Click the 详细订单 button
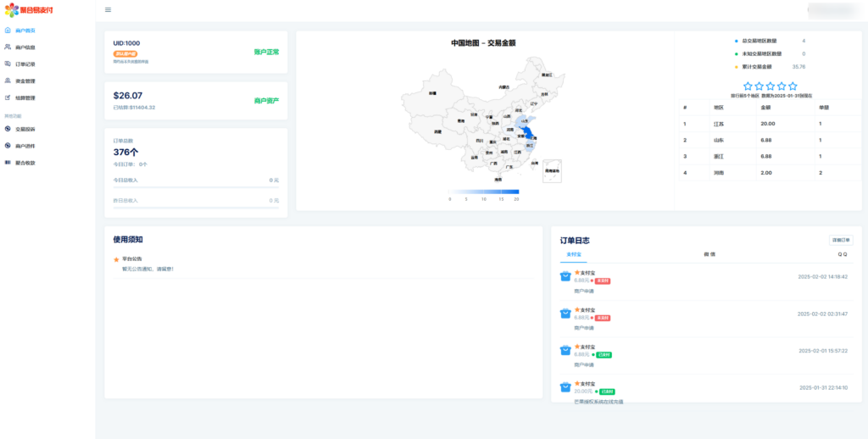The width and height of the screenshot is (868, 439). pos(840,241)
